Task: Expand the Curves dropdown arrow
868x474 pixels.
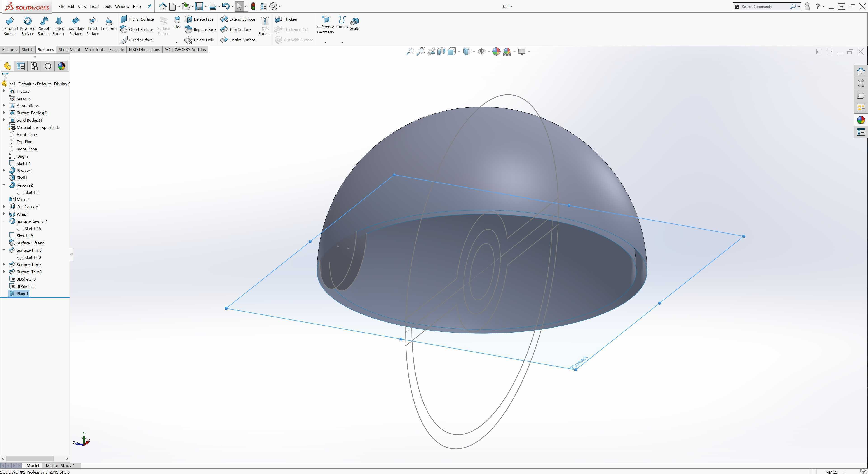Action: click(x=342, y=42)
